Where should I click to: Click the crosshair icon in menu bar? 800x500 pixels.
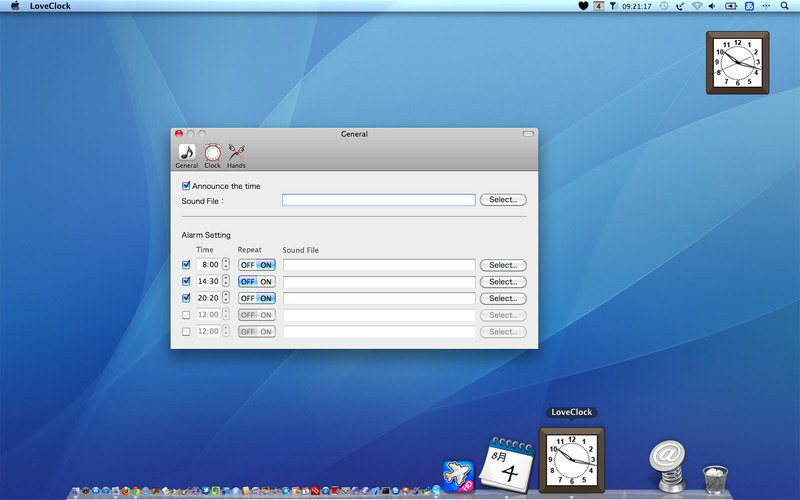(x=766, y=6)
